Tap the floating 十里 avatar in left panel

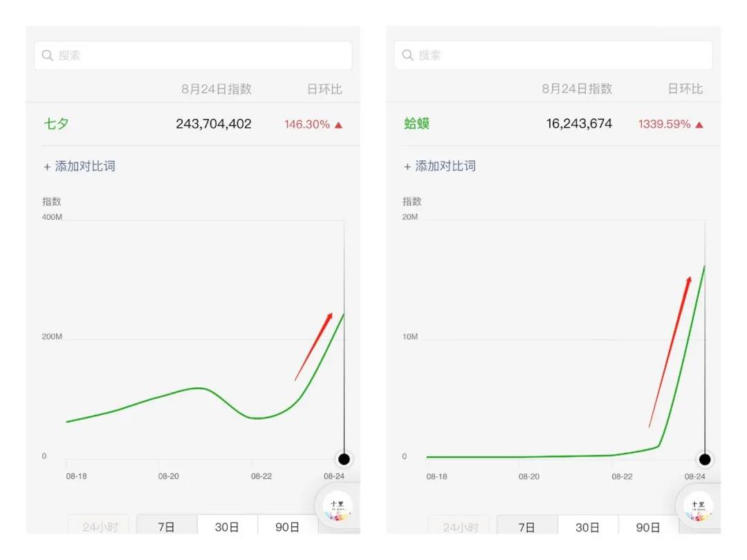pyautogui.click(x=338, y=506)
